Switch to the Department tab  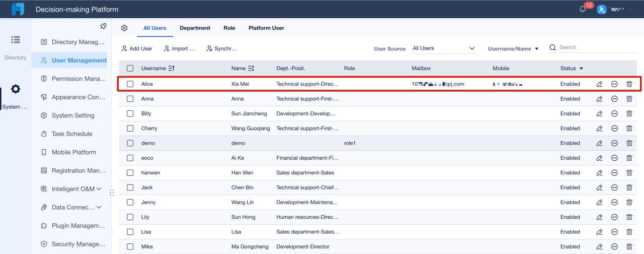[x=195, y=28]
